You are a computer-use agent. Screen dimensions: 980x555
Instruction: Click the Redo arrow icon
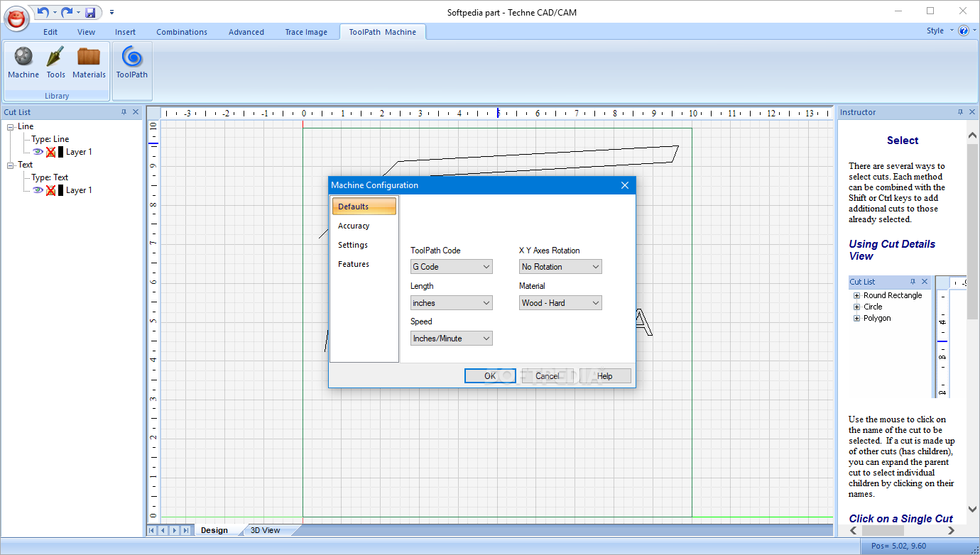(67, 12)
